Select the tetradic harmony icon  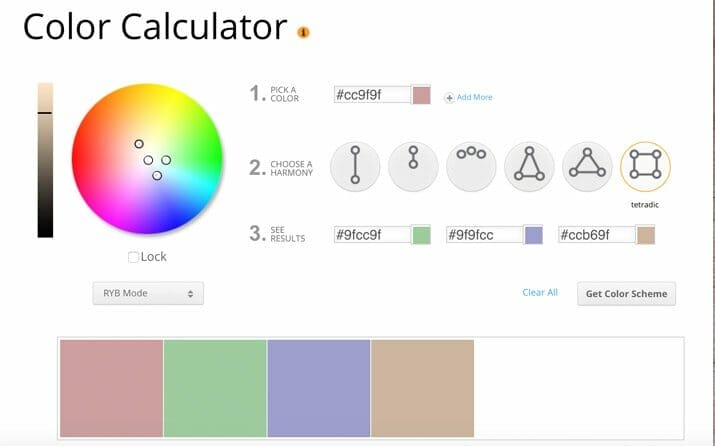[x=645, y=166]
